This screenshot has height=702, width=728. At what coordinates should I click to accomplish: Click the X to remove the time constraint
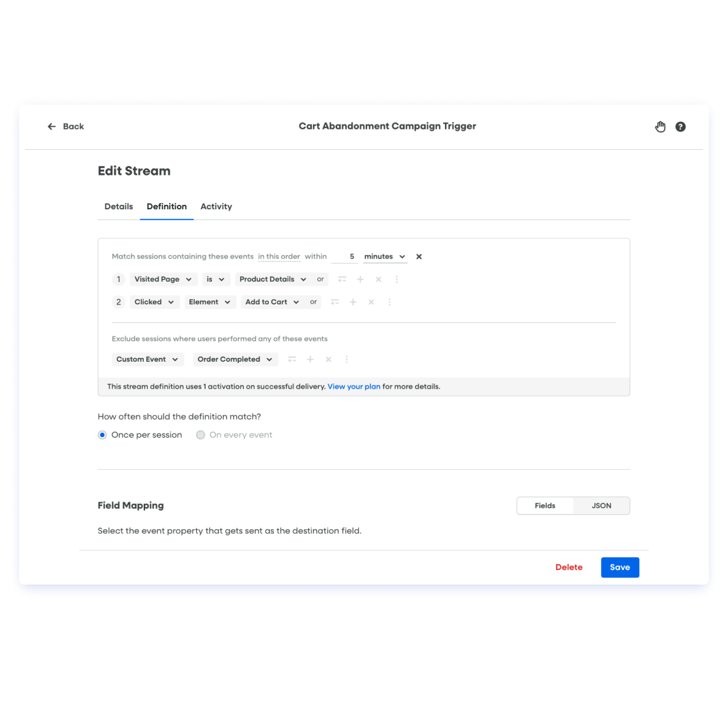tap(418, 257)
